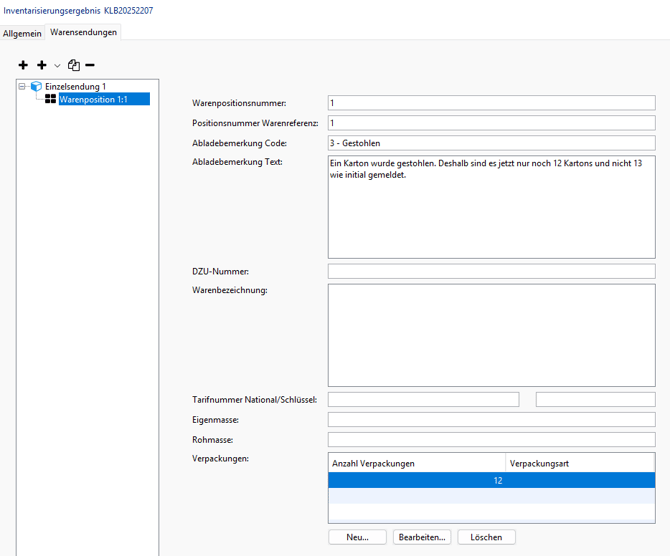
Task: Click the Neu... button
Action: [x=357, y=537]
